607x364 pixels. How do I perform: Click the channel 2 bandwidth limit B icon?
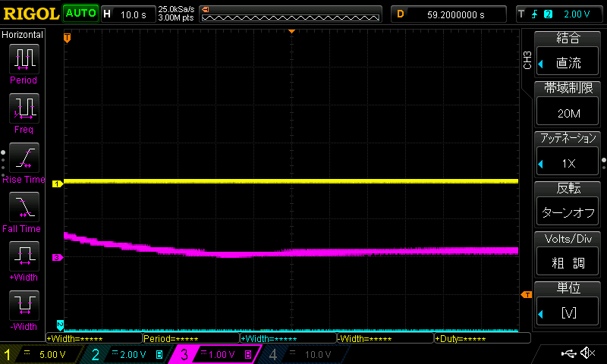pos(159,354)
